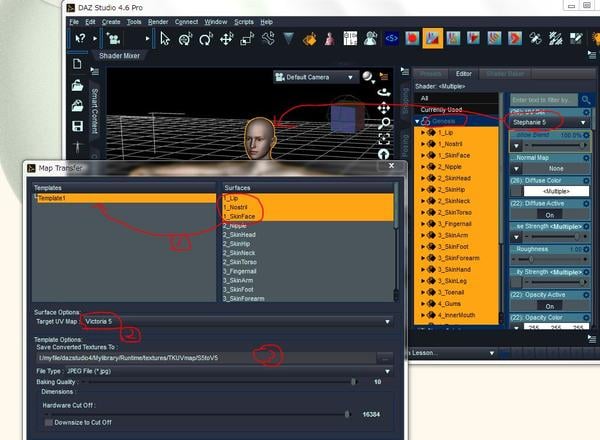Open the Smart Content side tab
This screenshot has height=440, width=600.
pyautogui.click(x=95, y=111)
